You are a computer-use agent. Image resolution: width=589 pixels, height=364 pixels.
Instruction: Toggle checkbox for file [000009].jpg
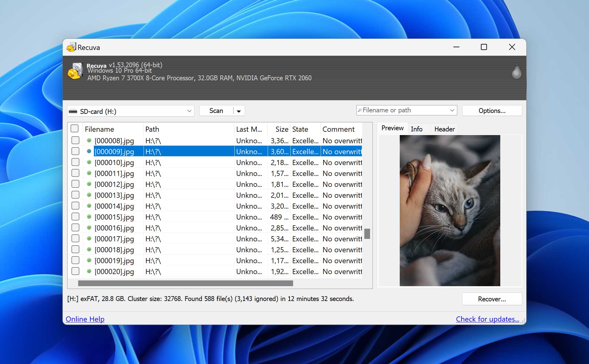(x=76, y=151)
